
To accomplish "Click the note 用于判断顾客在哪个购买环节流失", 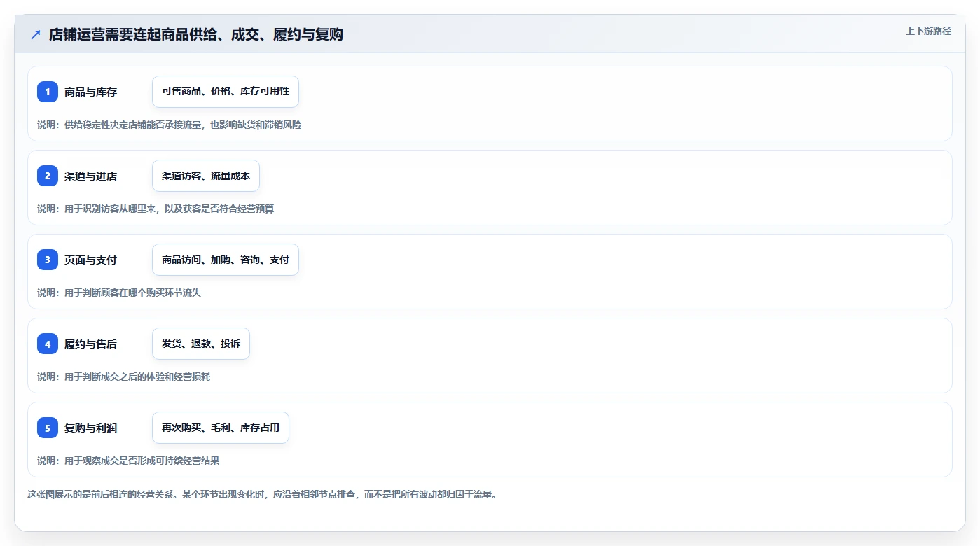I will tap(119, 293).
